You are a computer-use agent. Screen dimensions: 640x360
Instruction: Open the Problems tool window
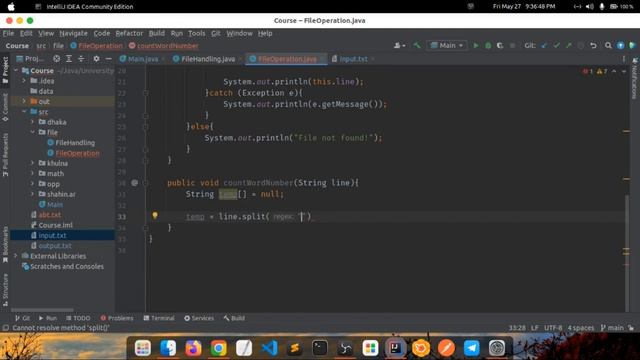tap(117, 318)
